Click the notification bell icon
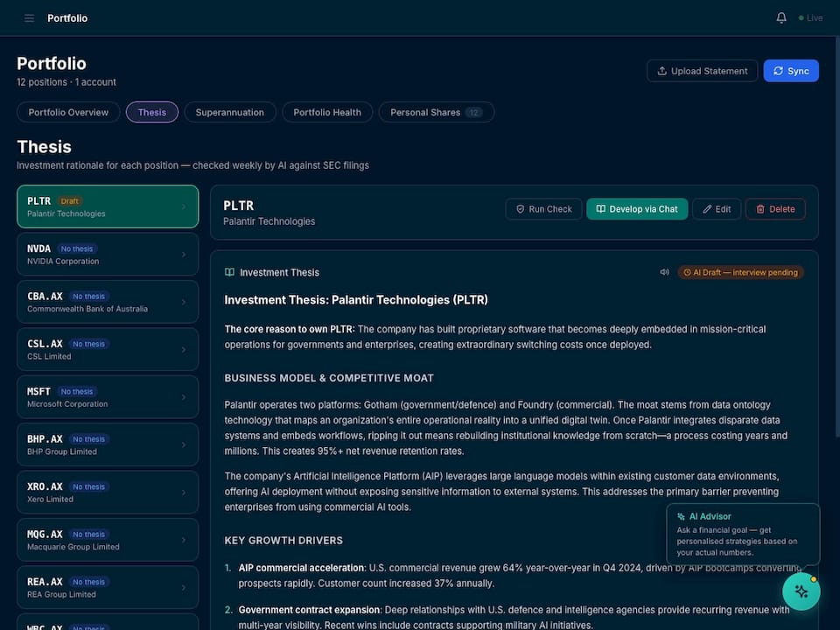This screenshot has width=840, height=630. [x=780, y=17]
